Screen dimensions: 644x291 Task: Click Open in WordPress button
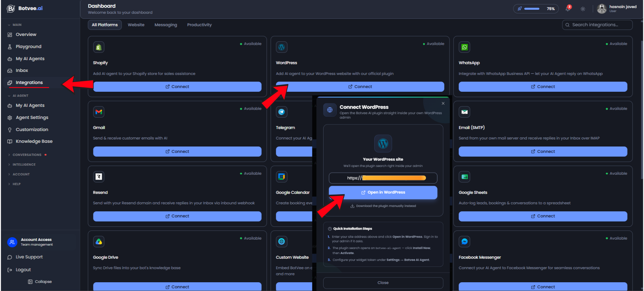(x=383, y=193)
